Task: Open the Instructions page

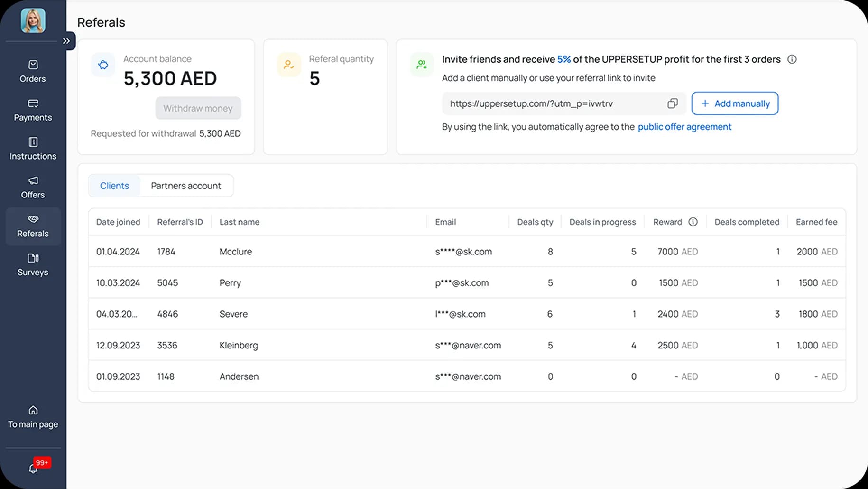Action: pos(33,149)
